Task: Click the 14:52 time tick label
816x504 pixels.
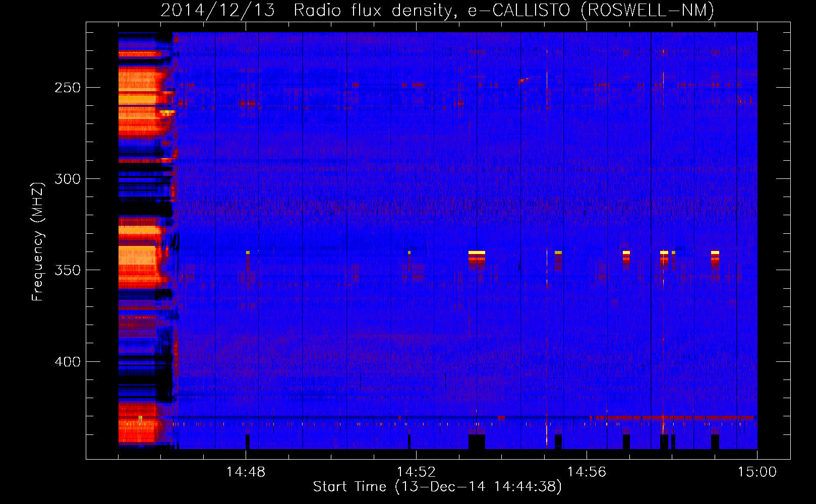Action: click(x=416, y=472)
